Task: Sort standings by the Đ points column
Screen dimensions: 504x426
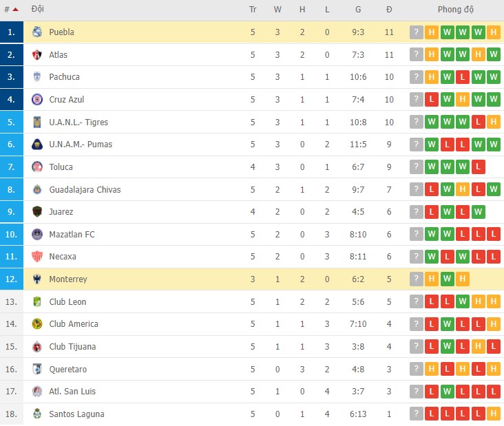Action: [x=389, y=10]
